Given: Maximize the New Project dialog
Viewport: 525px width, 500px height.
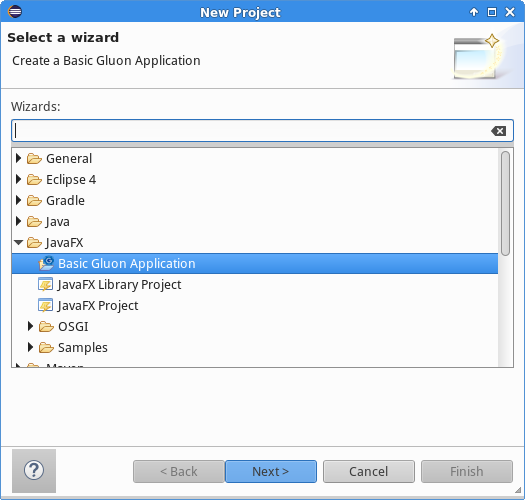Looking at the screenshot, I should pos(492,12).
